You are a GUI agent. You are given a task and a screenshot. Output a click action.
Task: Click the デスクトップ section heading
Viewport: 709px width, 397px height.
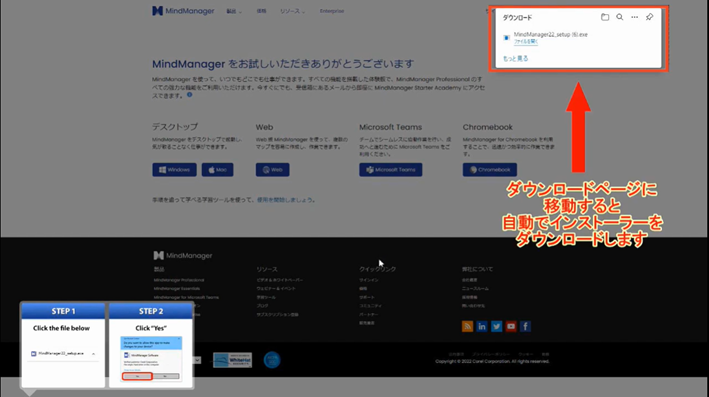click(x=175, y=127)
